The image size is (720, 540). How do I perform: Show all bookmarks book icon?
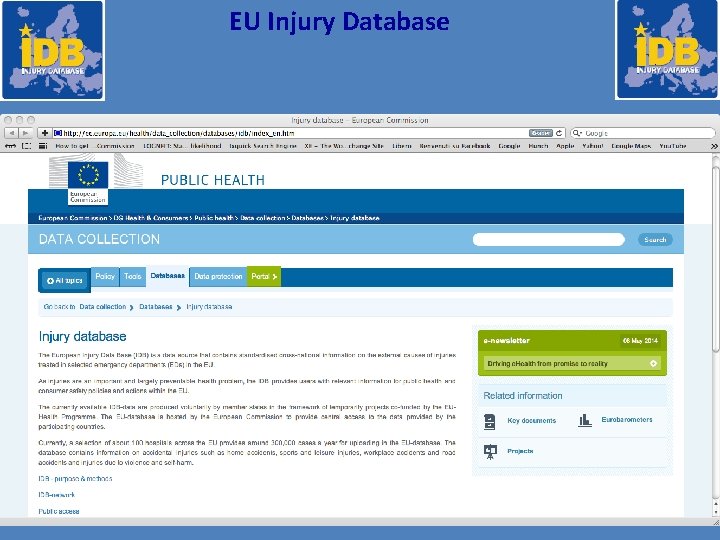27,146
